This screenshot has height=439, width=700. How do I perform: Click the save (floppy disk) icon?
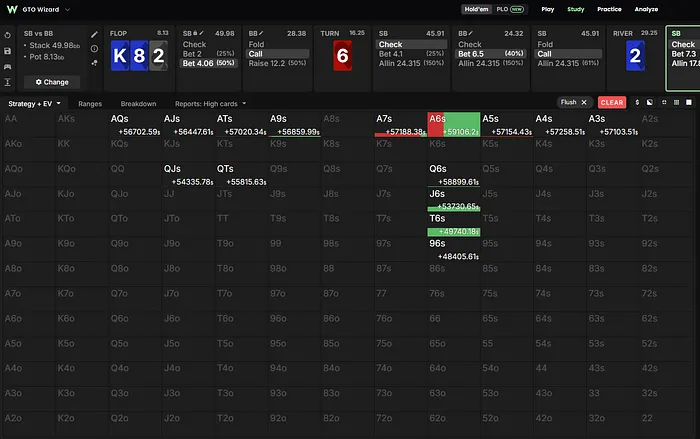point(8,51)
